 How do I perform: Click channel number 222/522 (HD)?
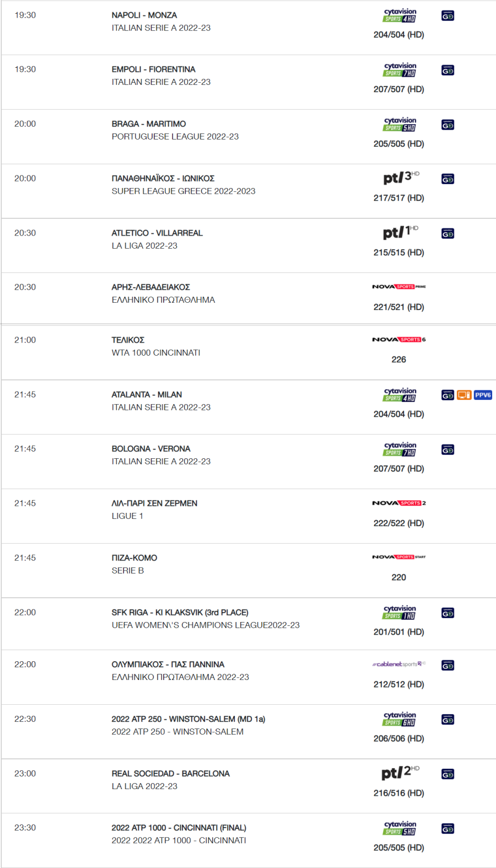click(x=399, y=523)
